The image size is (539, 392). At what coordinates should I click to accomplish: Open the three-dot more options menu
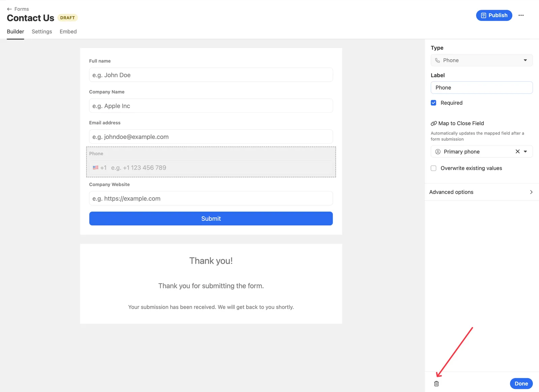[x=521, y=15]
